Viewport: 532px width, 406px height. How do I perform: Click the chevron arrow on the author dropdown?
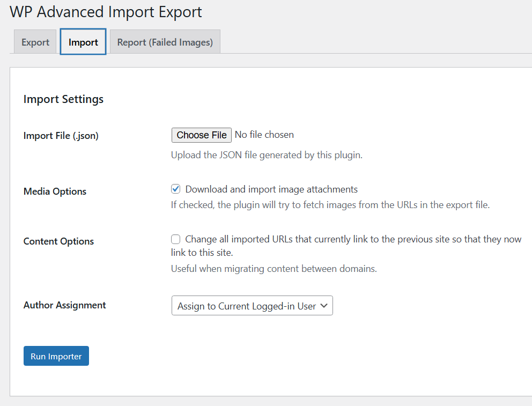pyautogui.click(x=323, y=306)
